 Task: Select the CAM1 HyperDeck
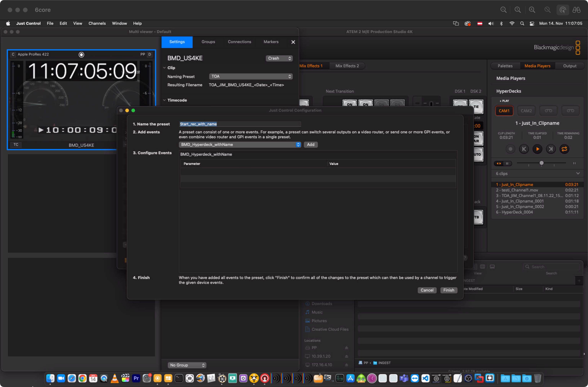pyautogui.click(x=504, y=111)
